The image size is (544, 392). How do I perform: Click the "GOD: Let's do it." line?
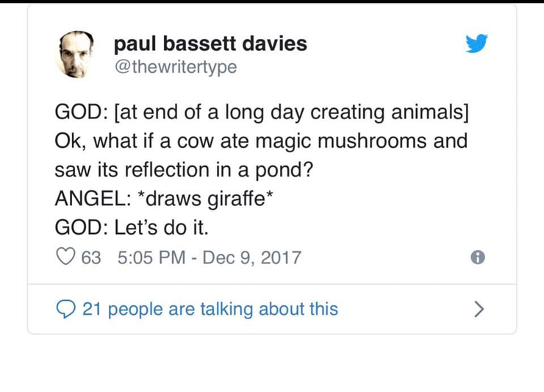132,227
